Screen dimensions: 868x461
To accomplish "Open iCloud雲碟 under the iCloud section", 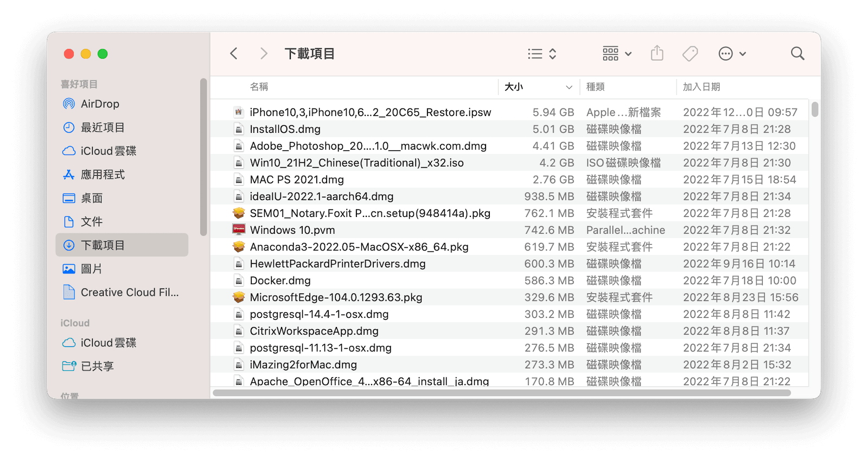I will pyautogui.click(x=122, y=343).
